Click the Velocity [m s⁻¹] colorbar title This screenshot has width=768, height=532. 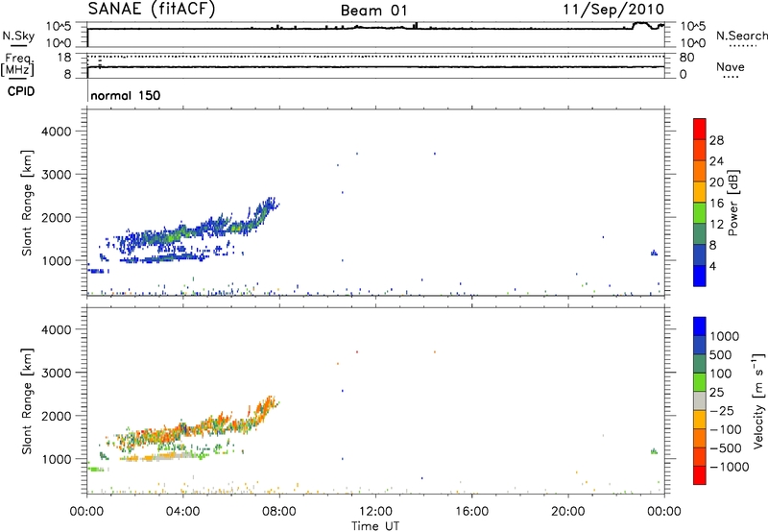[x=758, y=400]
